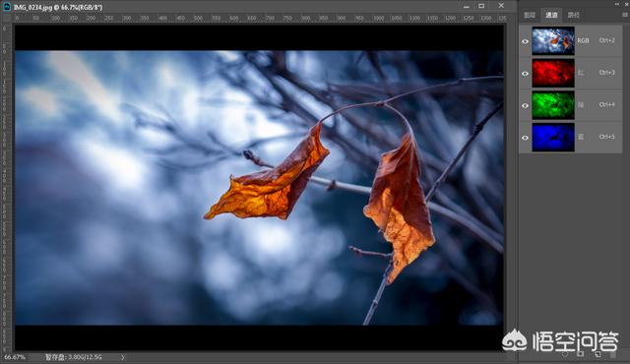Load channel as selection icon
The width and height of the screenshot is (630, 364).
564,355
